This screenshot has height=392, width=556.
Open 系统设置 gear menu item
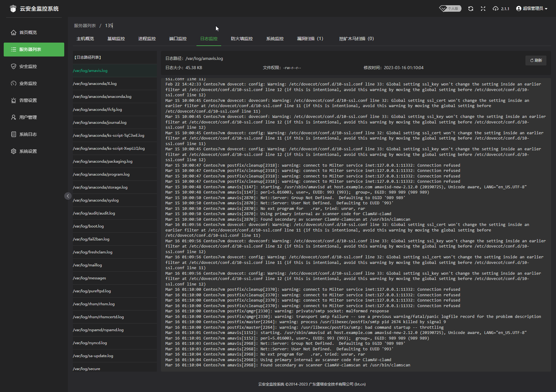28,151
